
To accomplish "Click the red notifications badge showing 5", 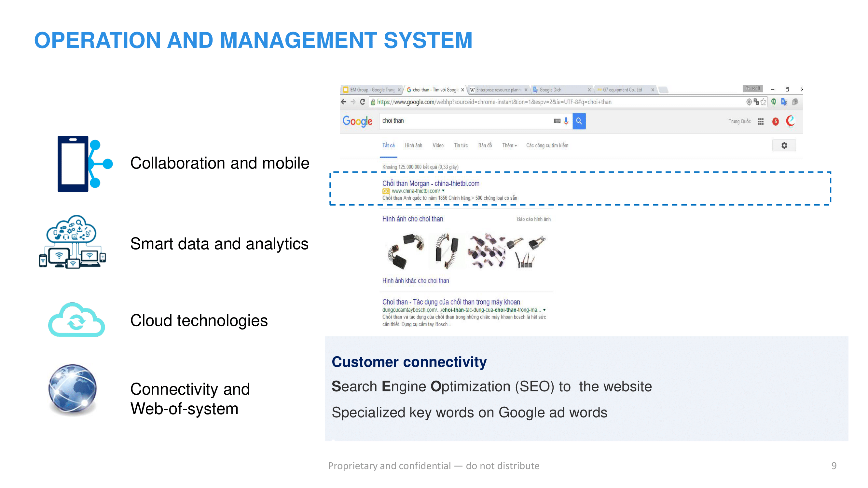I will coord(775,122).
